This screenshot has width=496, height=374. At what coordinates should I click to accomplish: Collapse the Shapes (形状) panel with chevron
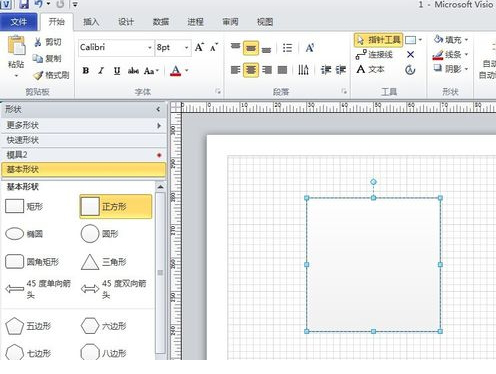click(158, 109)
